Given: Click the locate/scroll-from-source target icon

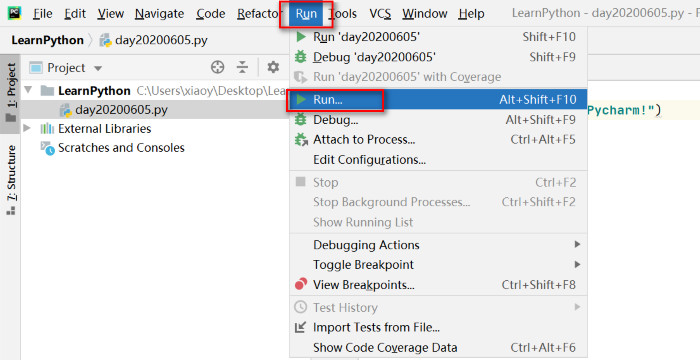Looking at the screenshot, I should point(217,67).
